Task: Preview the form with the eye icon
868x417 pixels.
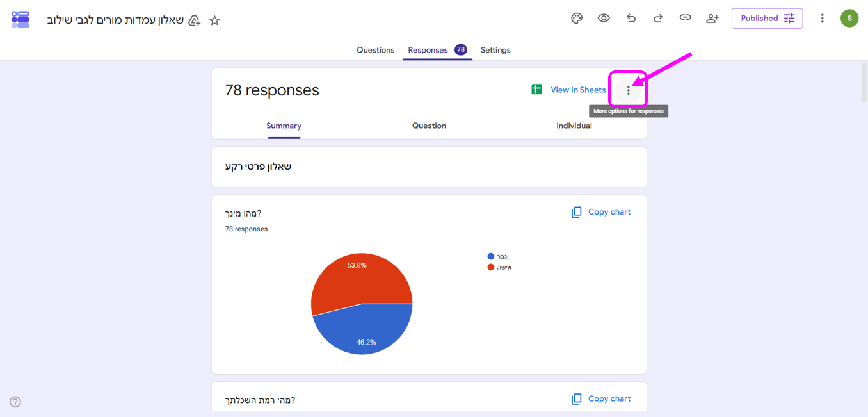Action: (604, 18)
